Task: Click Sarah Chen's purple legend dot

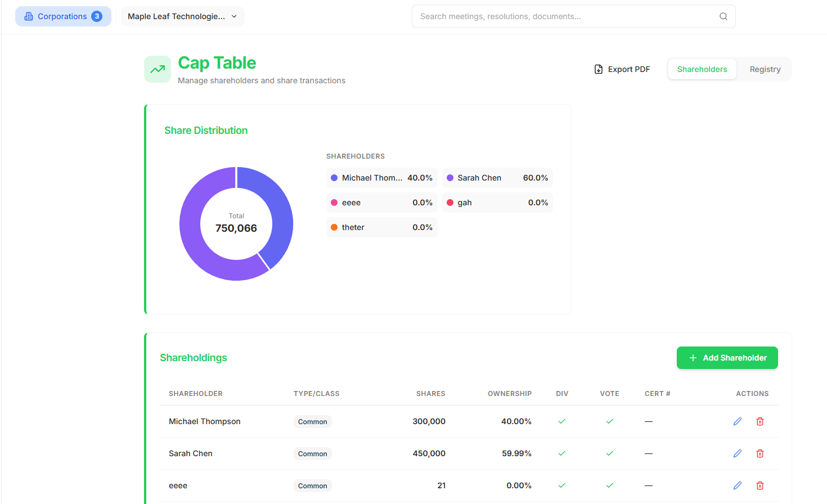Action: 450,178
